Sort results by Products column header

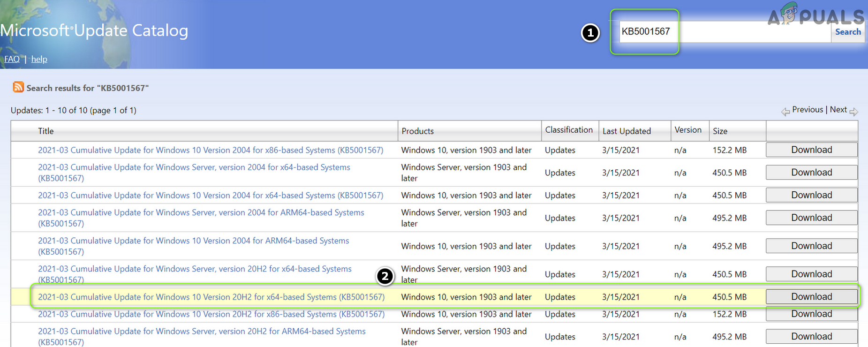point(417,131)
